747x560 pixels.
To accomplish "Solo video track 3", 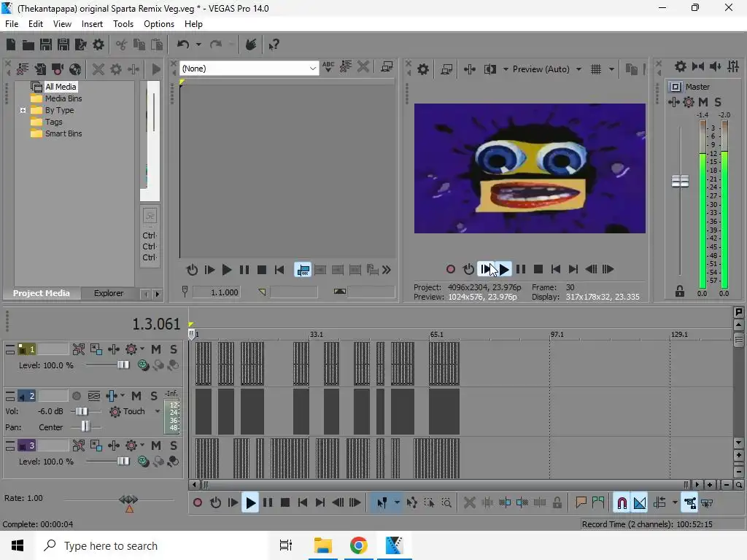I will tap(174, 446).
